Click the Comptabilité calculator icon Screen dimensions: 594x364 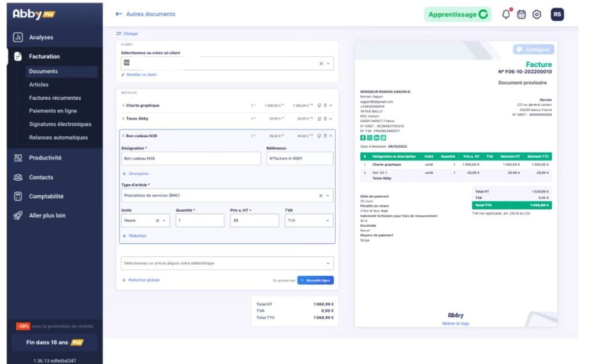click(x=18, y=196)
